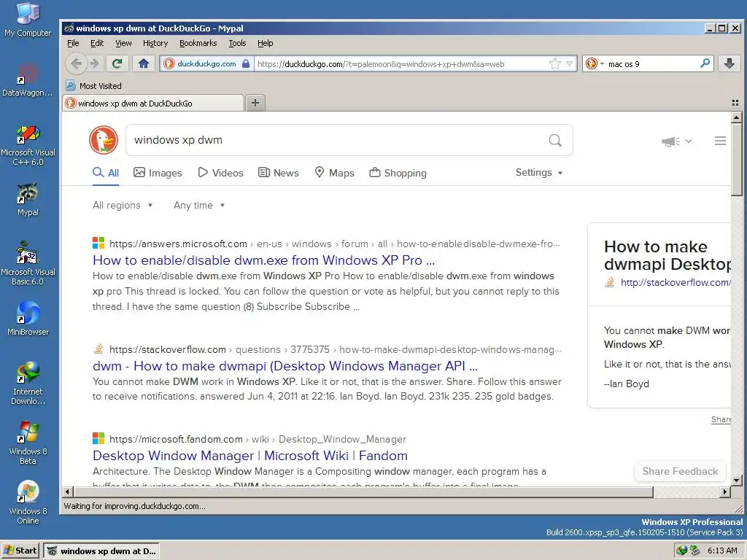The height and width of the screenshot is (560, 747).
Task: Click the magnifier in the browser search box
Action: [705, 63]
